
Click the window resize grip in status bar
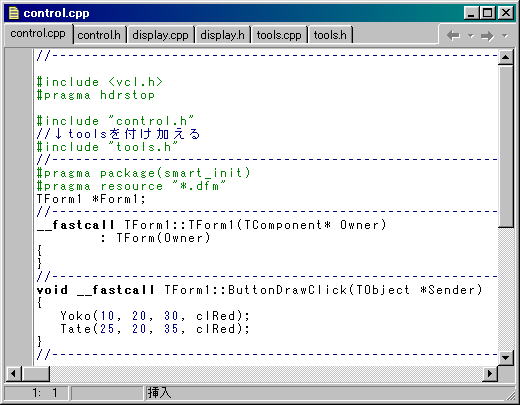pyautogui.click(x=510, y=395)
